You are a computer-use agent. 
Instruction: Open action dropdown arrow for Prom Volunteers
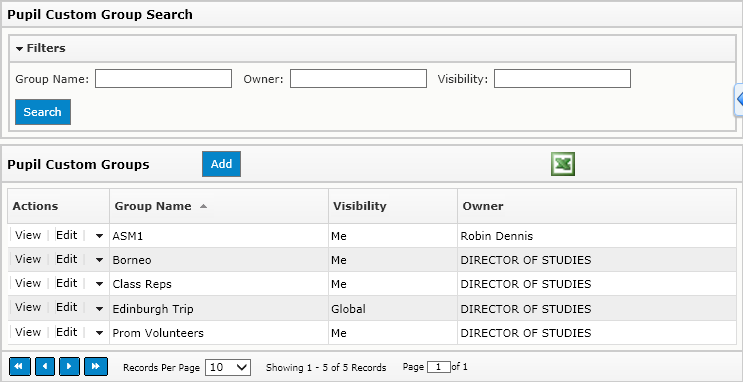pyautogui.click(x=99, y=333)
